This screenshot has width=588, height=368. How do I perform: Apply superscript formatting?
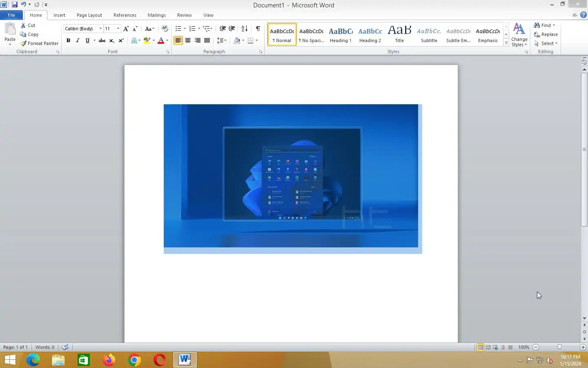121,40
